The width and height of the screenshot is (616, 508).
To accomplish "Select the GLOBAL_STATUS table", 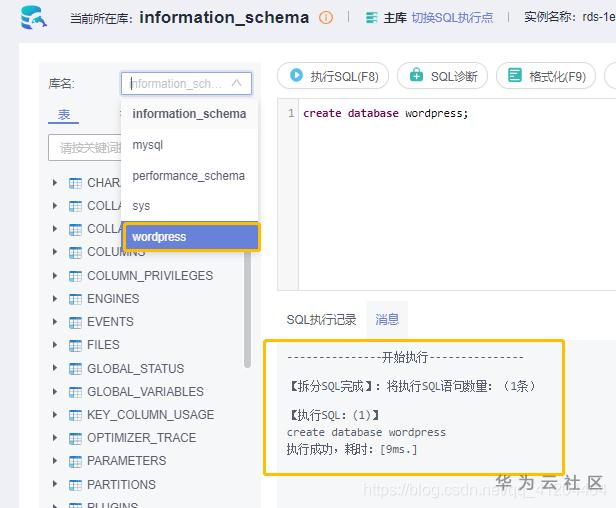I will click(136, 369).
